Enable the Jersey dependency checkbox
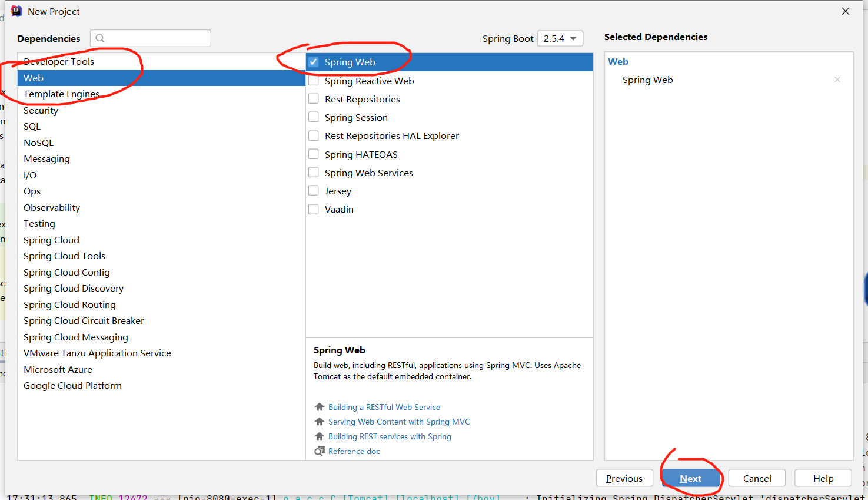The width and height of the screenshot is (868, 500). click(x=314, y=191)
